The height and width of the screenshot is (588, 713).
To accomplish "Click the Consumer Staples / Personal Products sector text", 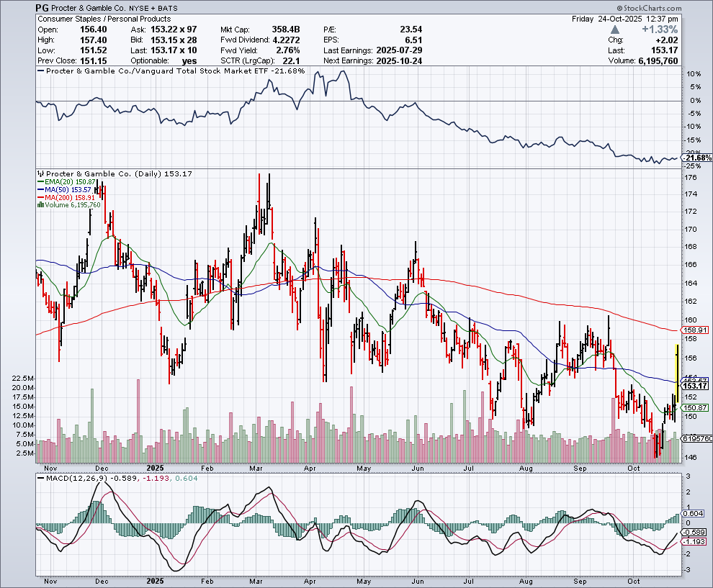I will [104, 19].
